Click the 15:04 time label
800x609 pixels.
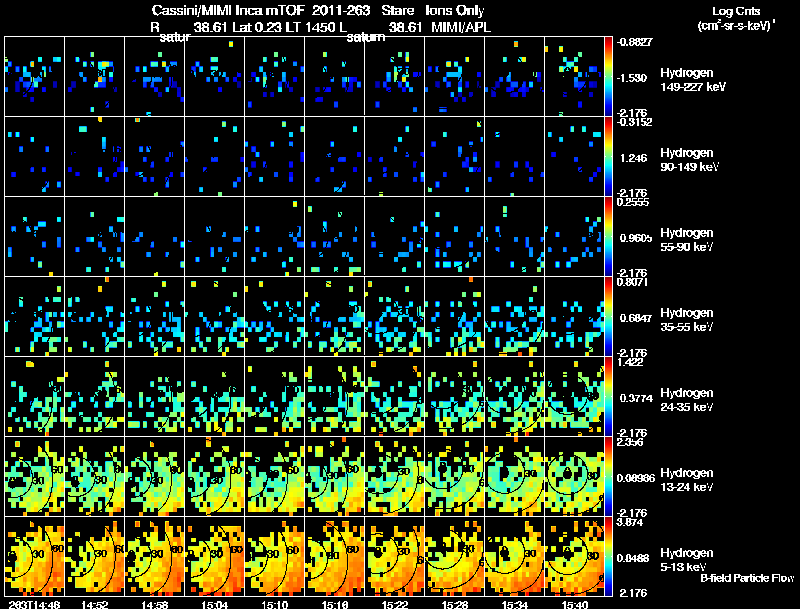click(x=215, y=604)
